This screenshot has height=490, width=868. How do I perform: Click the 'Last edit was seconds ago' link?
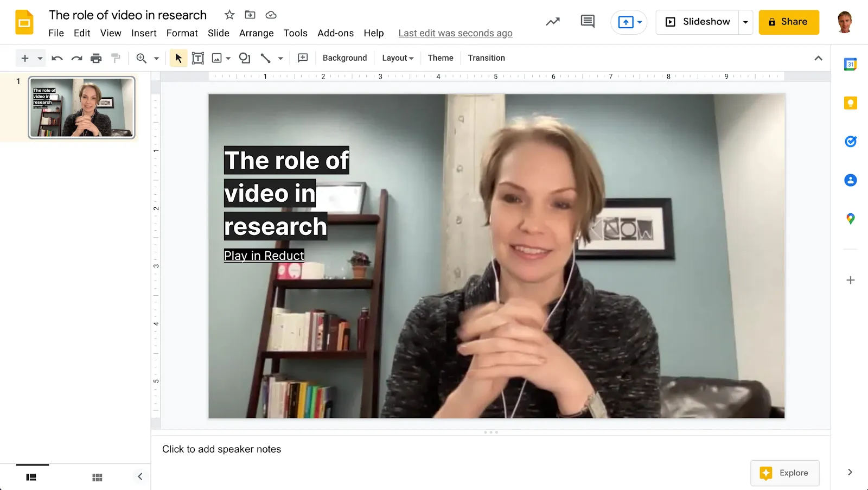(x=455, y=33)
